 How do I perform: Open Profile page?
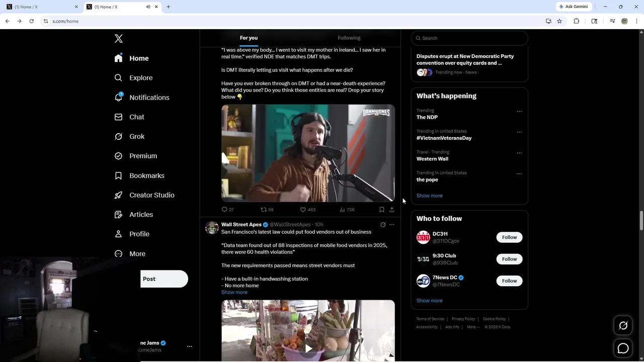click(132, 234)
